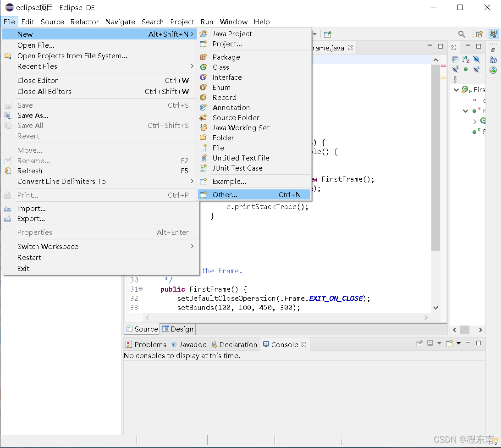The image size is (501, 448).
Task: Toggle Hide Local Types in Outline
Action: [x=476, y=69]
